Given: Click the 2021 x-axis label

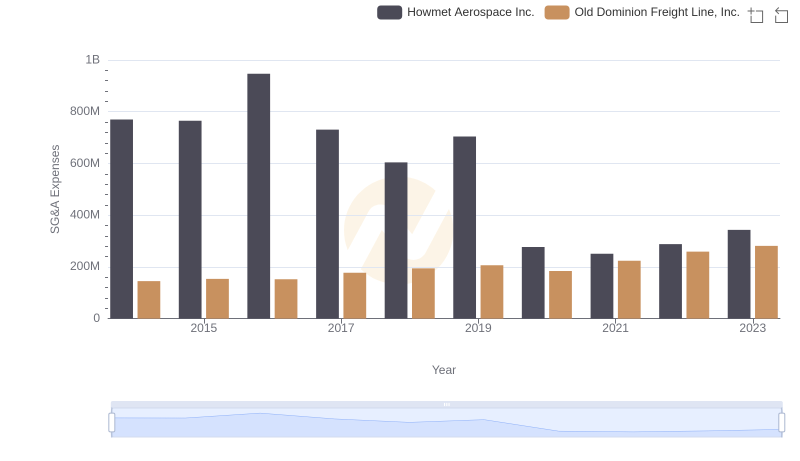Looking at the screenshot, I should tap(615, 328).
